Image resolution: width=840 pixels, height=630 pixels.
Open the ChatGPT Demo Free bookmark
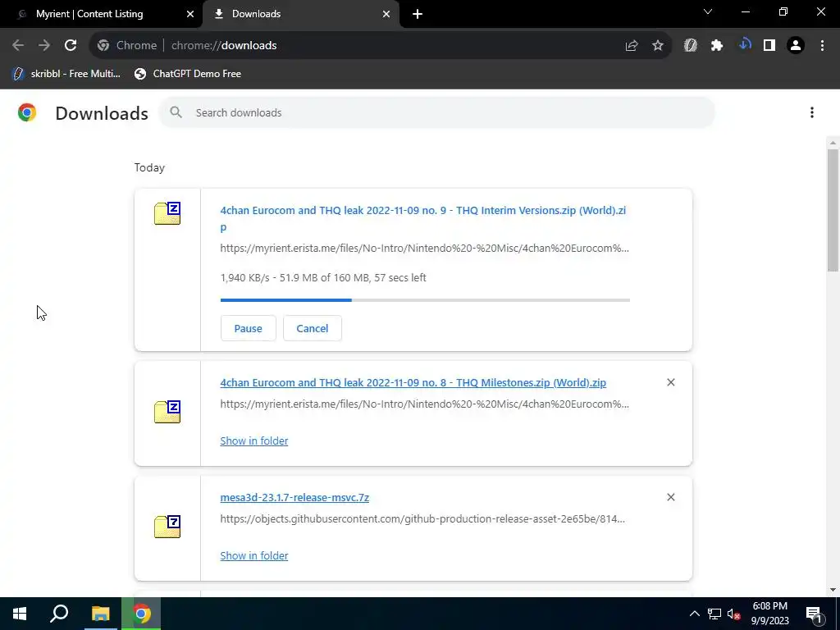[x=188, y=74]
